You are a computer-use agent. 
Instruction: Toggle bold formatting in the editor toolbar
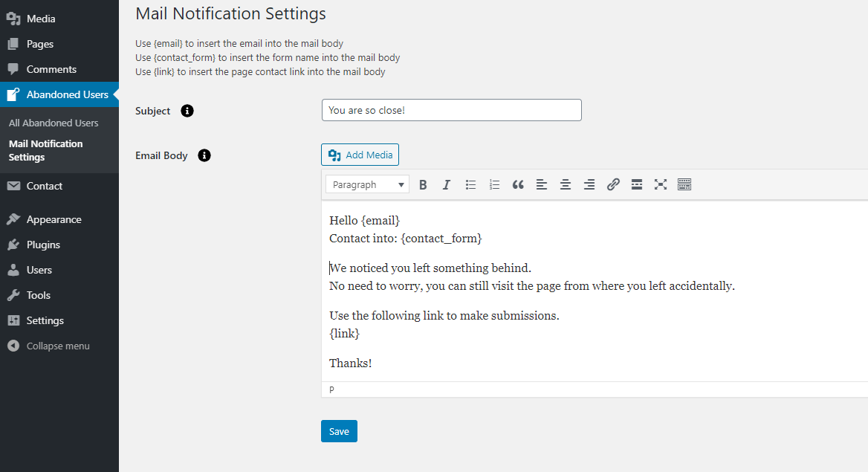423,185
